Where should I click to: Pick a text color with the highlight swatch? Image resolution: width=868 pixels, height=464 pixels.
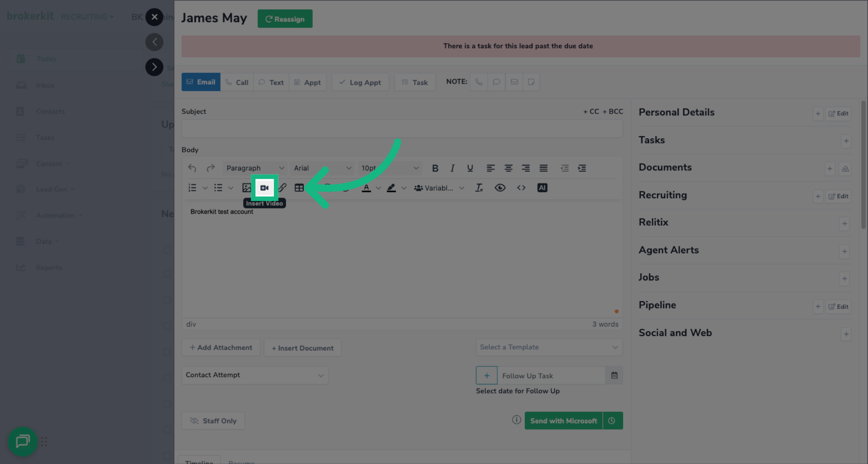[x=392, y=188]
